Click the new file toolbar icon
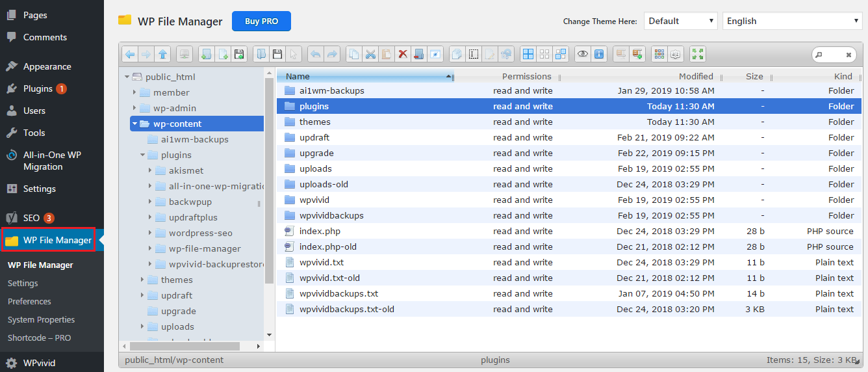This screenshot has height=372, width=868. (x=223, y=54)
